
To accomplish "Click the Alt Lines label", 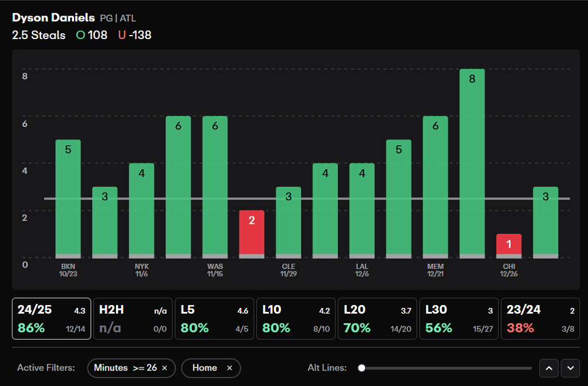I will click(x=327, y=368).
